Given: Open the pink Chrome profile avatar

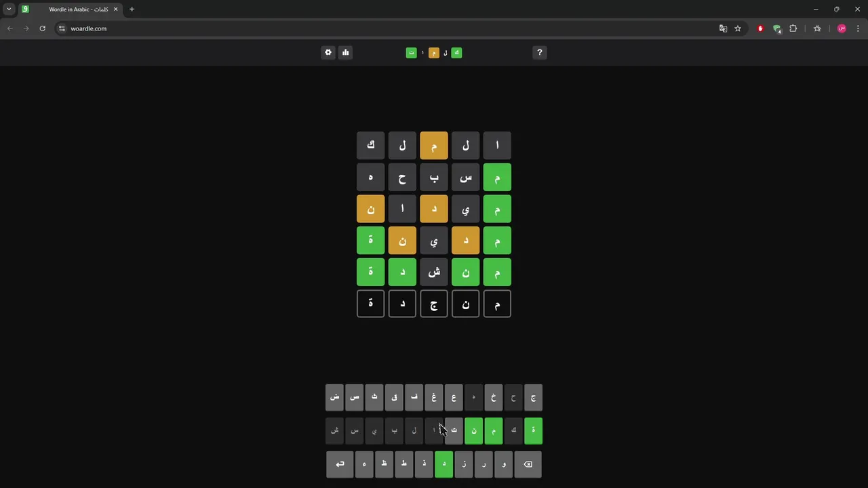Looking at the screenshot, I should (842, 28).
